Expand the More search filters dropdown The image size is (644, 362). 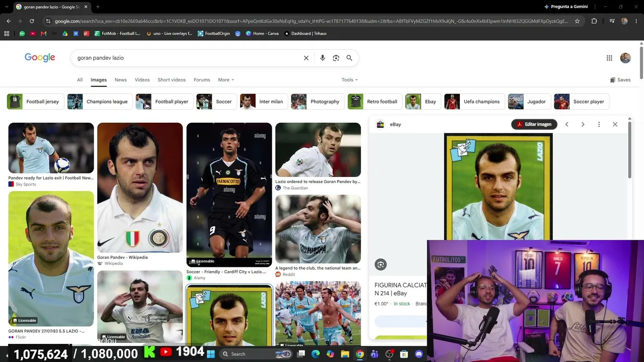pos(226,80)
